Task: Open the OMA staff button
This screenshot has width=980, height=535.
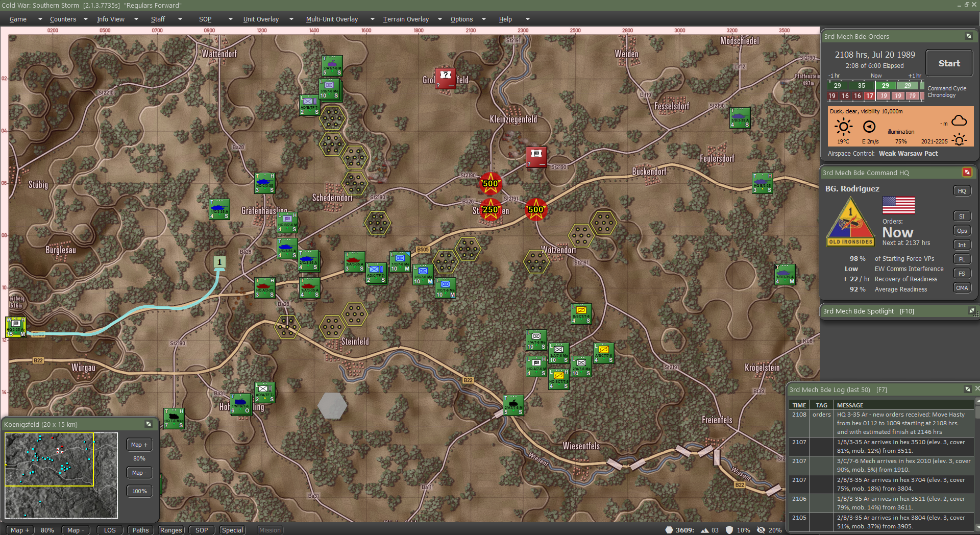Action: click(962, 288)
